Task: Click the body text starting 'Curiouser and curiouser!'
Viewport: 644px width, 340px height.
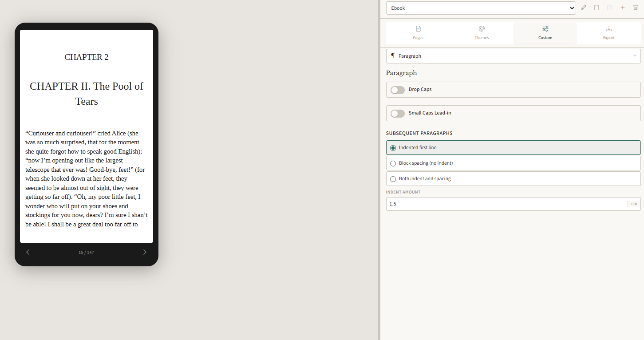Action: click(x=87, y=178)
